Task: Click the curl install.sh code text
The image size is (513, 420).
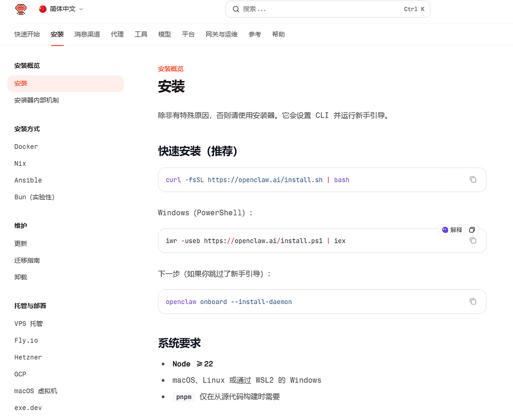Action: (x=258, y=180)
